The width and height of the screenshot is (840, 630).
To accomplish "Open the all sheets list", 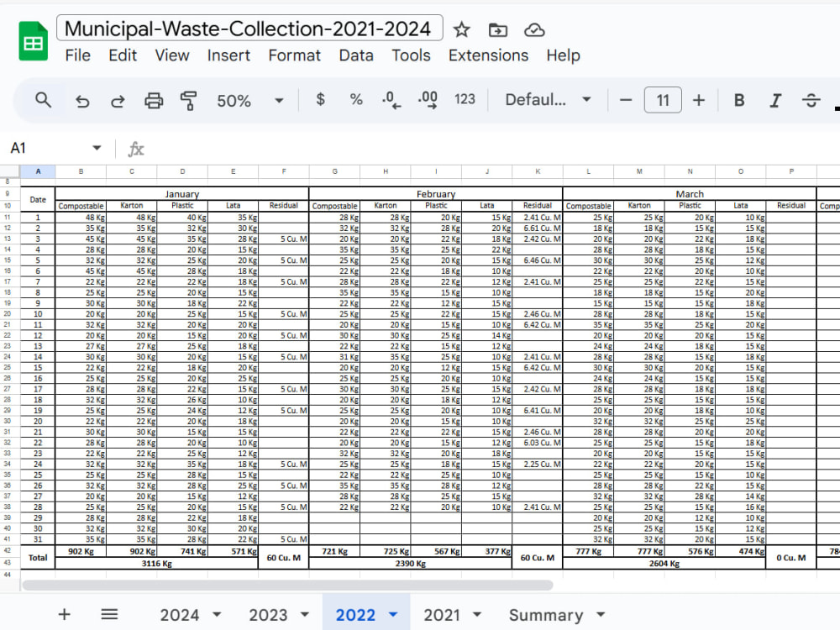I will 109,614.
